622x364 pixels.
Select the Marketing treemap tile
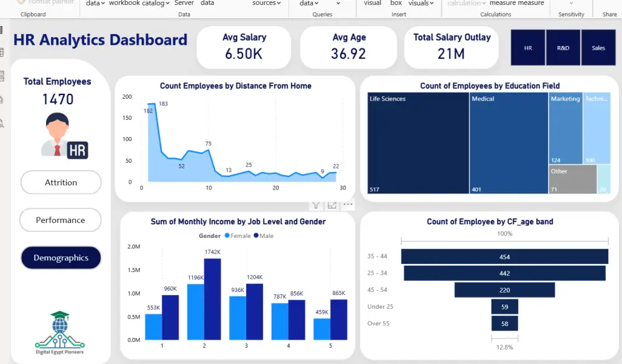565,129
